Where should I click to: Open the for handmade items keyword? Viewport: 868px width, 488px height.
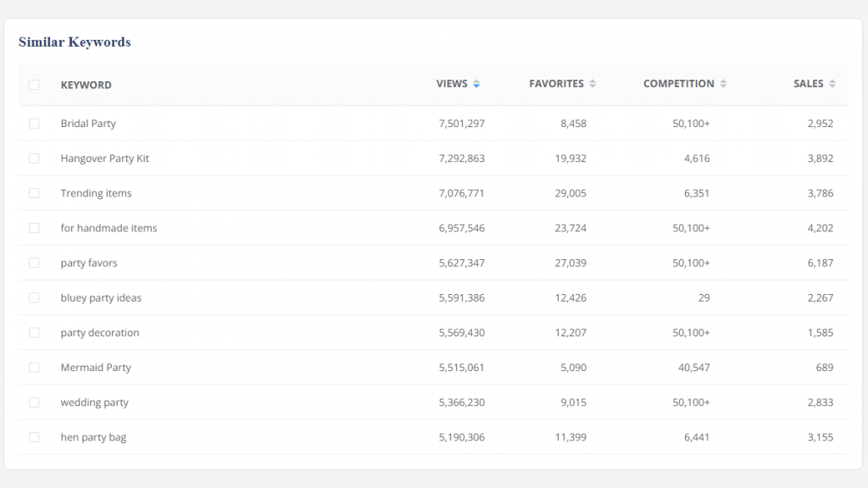click(x=108, y=228)
